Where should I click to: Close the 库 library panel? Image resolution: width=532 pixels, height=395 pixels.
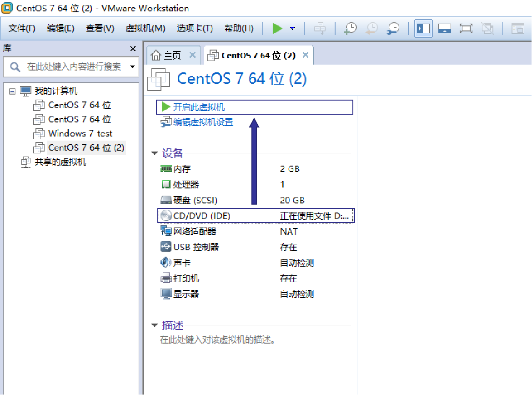(133, 49)
